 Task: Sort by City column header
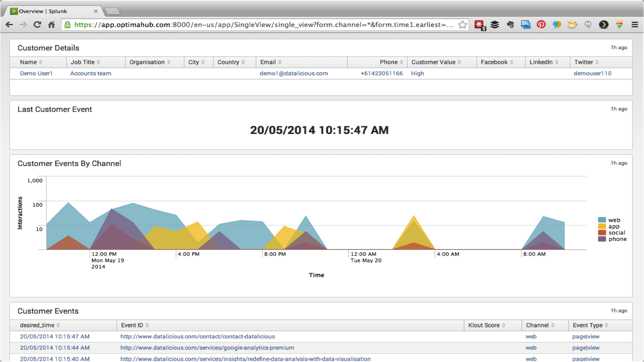197,62
